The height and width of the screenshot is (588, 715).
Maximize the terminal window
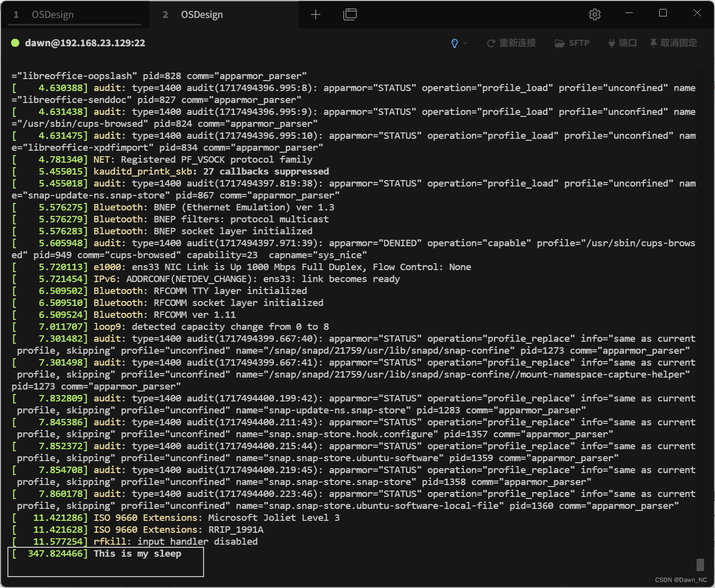[663, 13]
